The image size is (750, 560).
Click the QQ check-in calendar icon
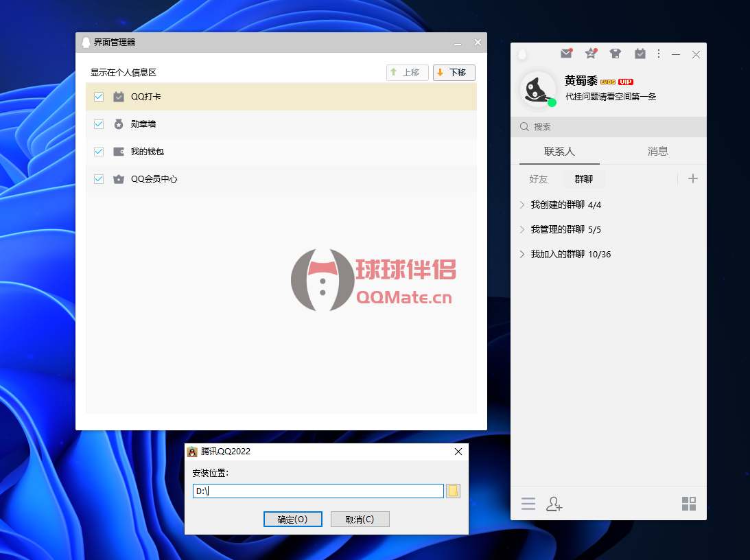point(640,54)
